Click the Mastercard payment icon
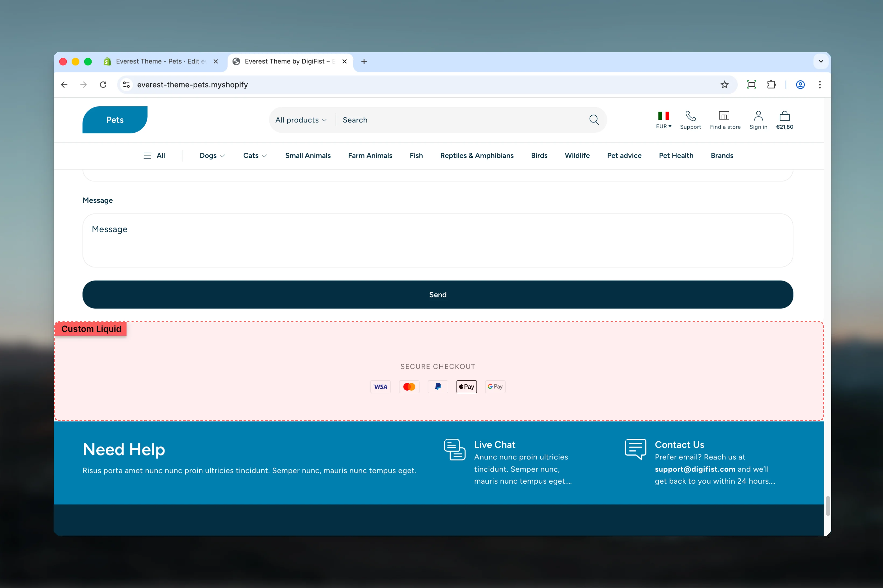 click(409, 387)
